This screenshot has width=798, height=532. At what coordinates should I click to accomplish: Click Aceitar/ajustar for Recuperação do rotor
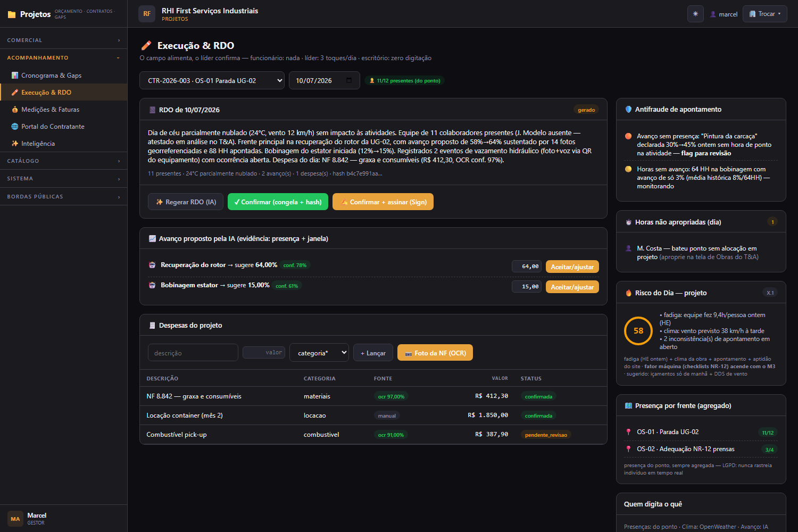(x=572, y=267)
